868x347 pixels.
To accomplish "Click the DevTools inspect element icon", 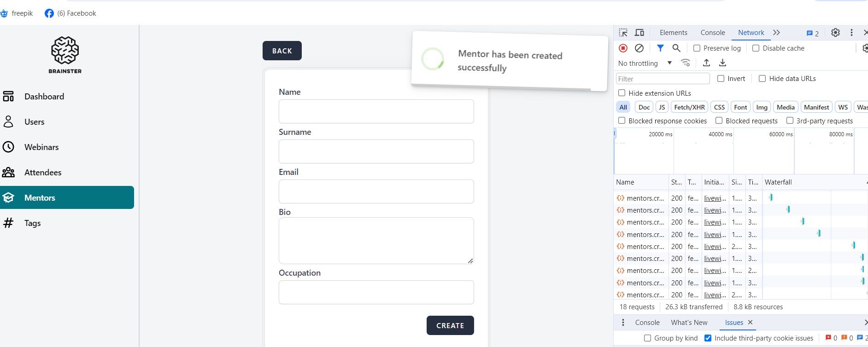I will (x=623, y=33).
